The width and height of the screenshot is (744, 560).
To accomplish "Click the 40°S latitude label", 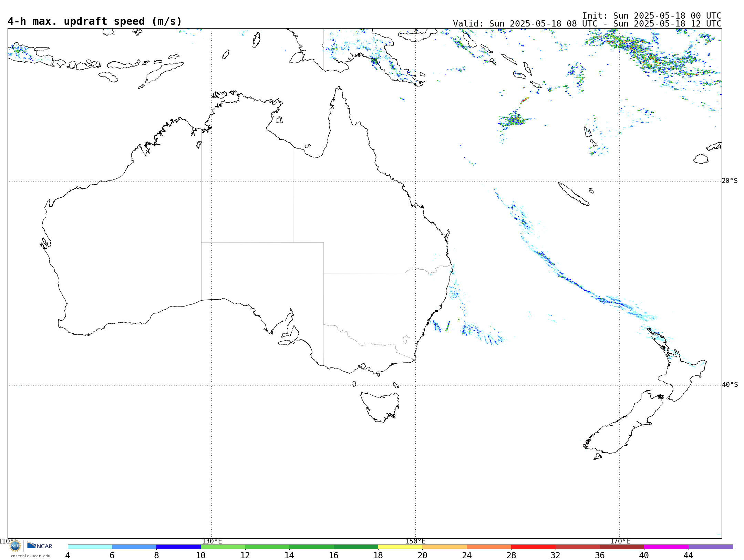I will pyautogui.click(x=730, y=385).
